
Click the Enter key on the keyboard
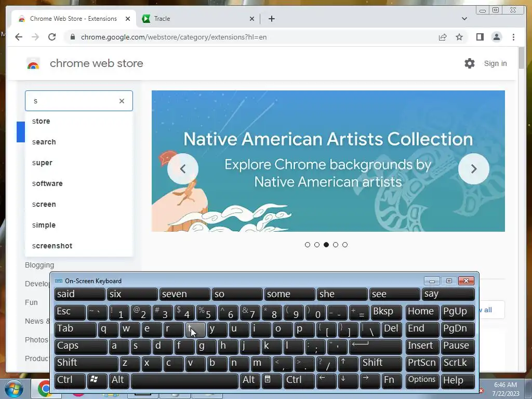click(x=375, y=347)
